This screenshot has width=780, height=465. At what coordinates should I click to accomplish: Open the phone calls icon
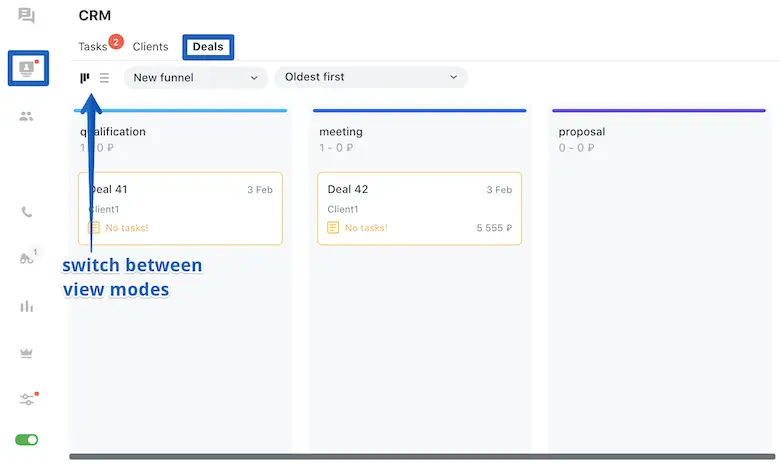pyautogui.click(x=26, y=212)
